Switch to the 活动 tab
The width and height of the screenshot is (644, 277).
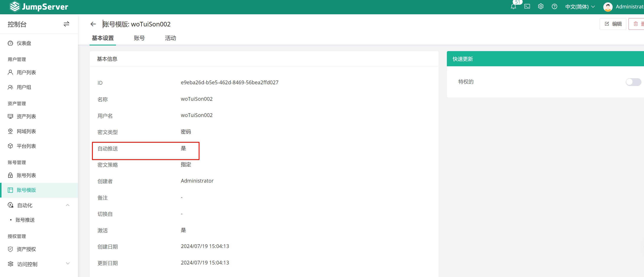(171, 38)
